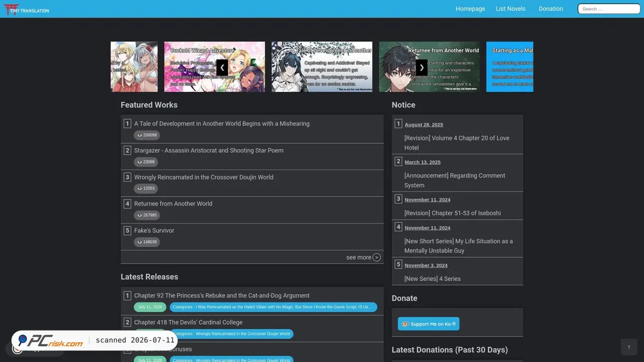Screen dimensions: 644x362
Task: Click the 267995 views badge
Action: point(146,215)
